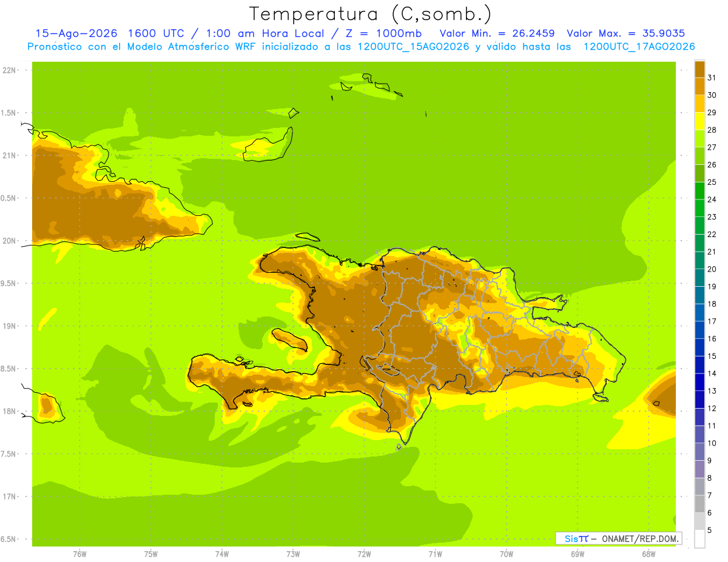The width and height of the screenshot is (728, 562).
Task: Click the "18N" latitude axis label
Action: click(10, 411)
